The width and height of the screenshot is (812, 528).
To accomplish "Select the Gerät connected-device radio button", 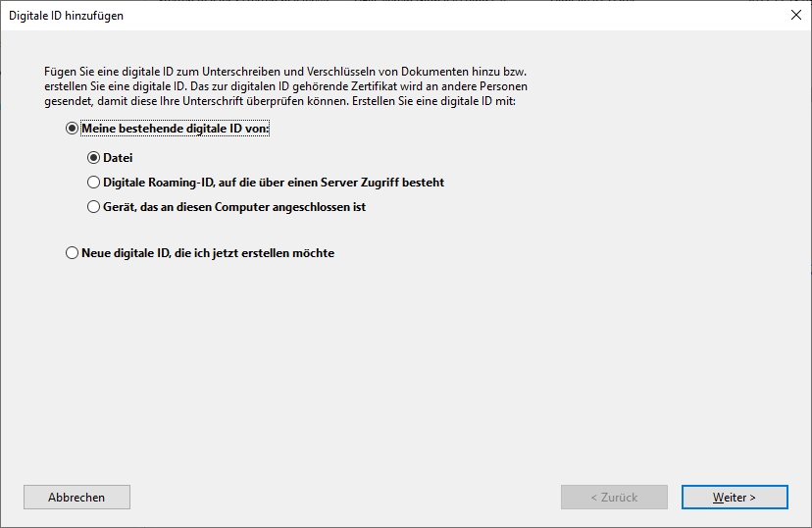I will point(94,207).
